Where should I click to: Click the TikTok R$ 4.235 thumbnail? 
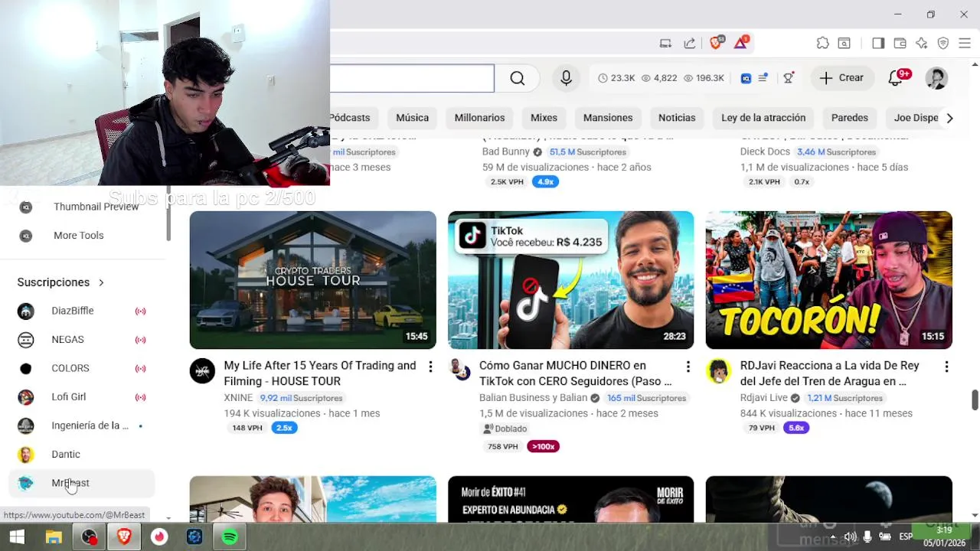[570, 280]
